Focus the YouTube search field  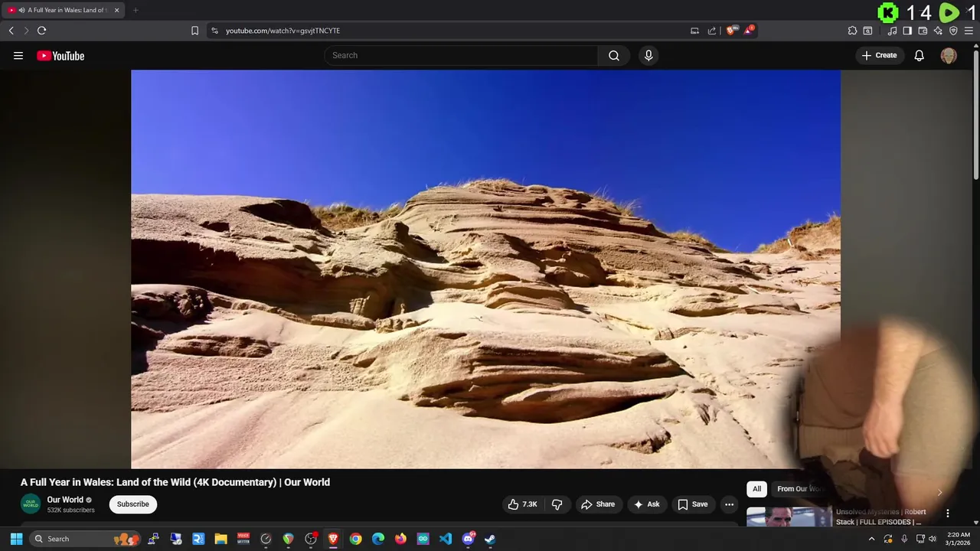[x=462, y=55]
